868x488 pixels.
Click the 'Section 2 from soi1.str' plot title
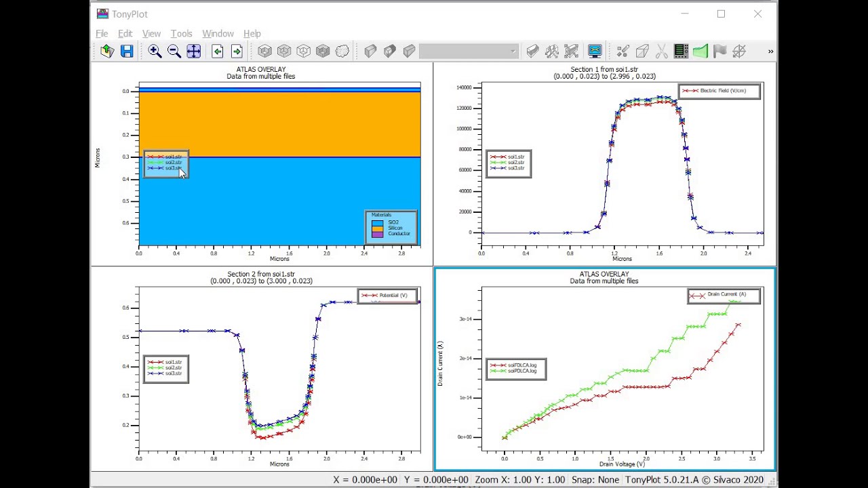[261, 274]
